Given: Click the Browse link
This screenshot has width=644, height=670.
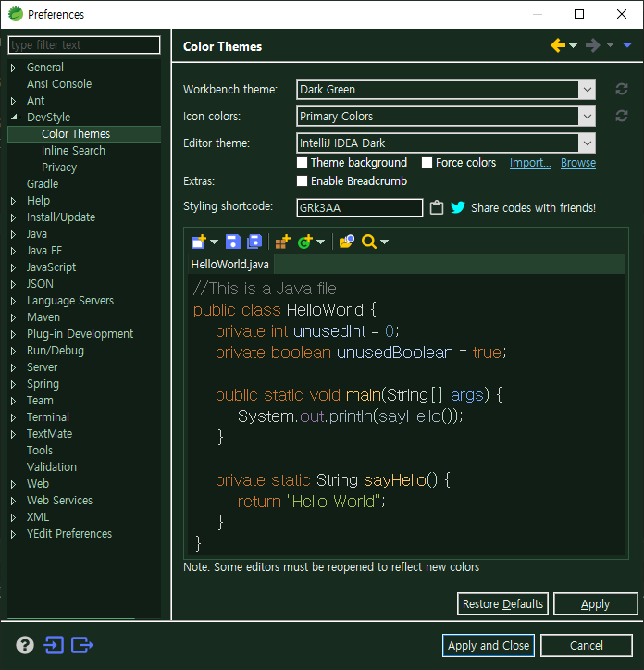Looking at the screenshot, I should pyautogui.click(x=578, y=163).
